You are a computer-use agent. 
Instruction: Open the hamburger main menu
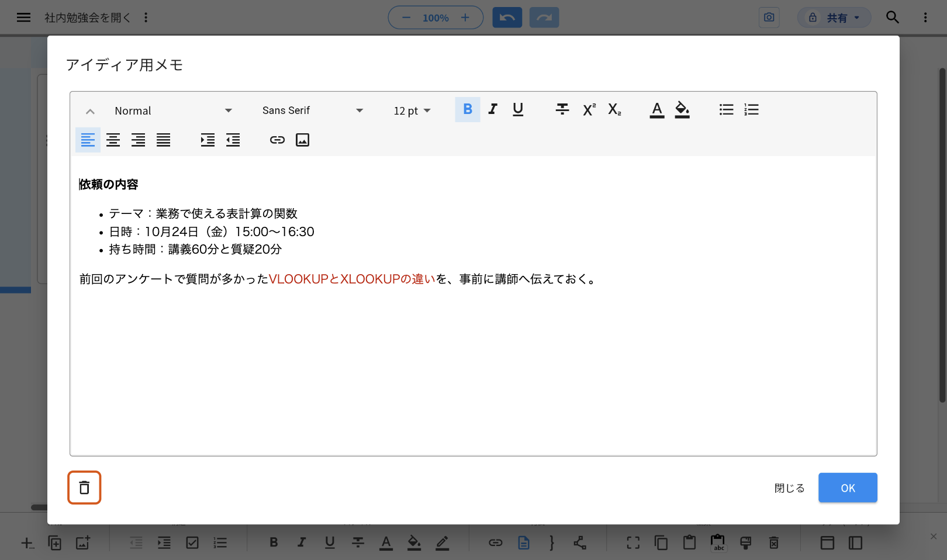[x=23, y=18]
